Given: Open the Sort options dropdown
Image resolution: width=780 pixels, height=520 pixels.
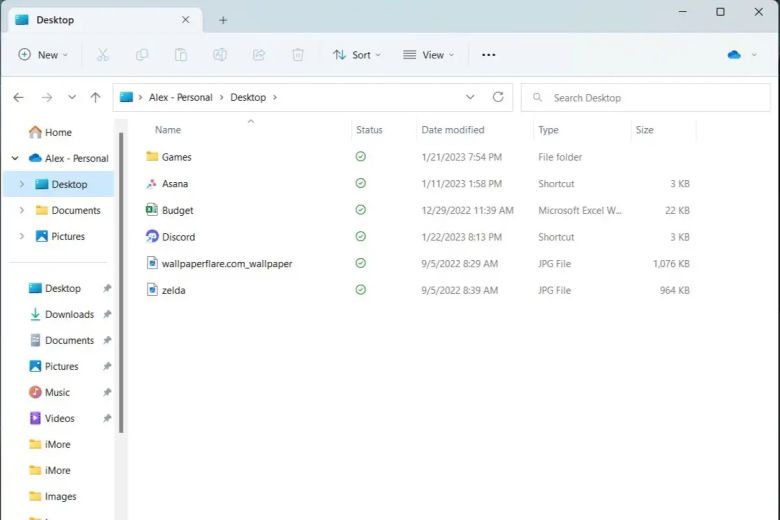Looking at the screenshot, I should click(x=356, y=55).
